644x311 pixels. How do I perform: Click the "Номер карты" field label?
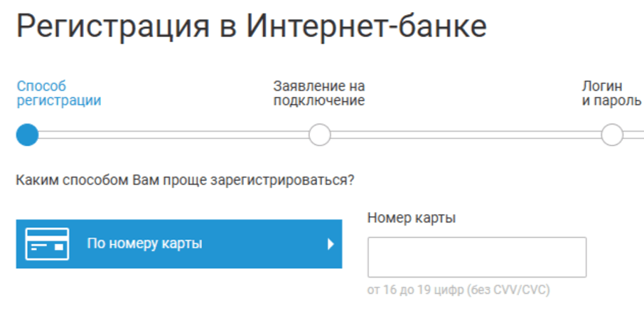point(412,218)
